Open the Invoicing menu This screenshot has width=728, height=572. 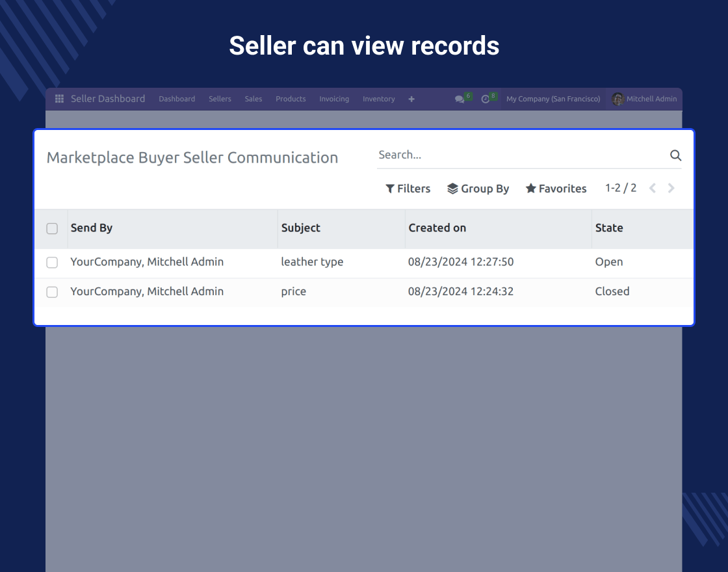[x=334, y=99]
